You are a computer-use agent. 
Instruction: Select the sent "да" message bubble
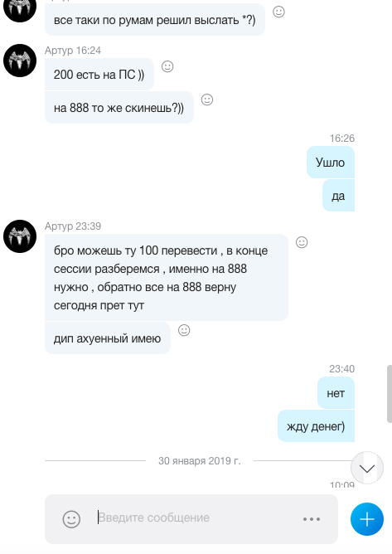tap(338, 196)
